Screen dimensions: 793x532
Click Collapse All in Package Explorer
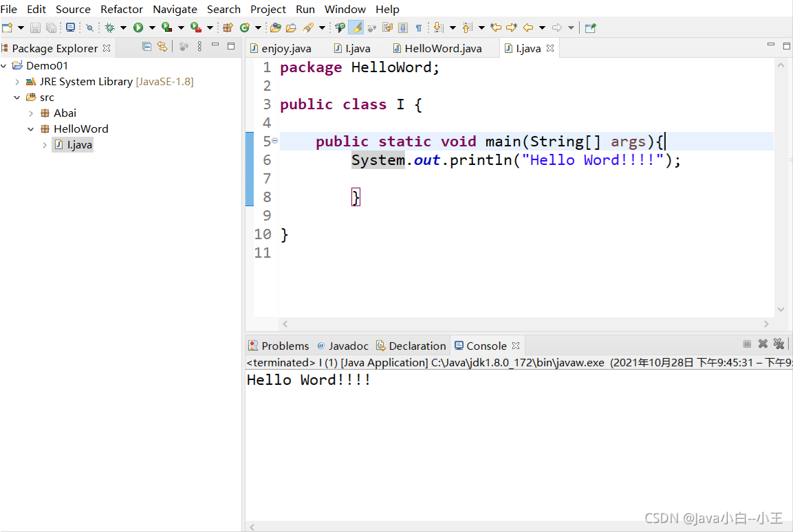pyautogui.click(x=146, y=47)
